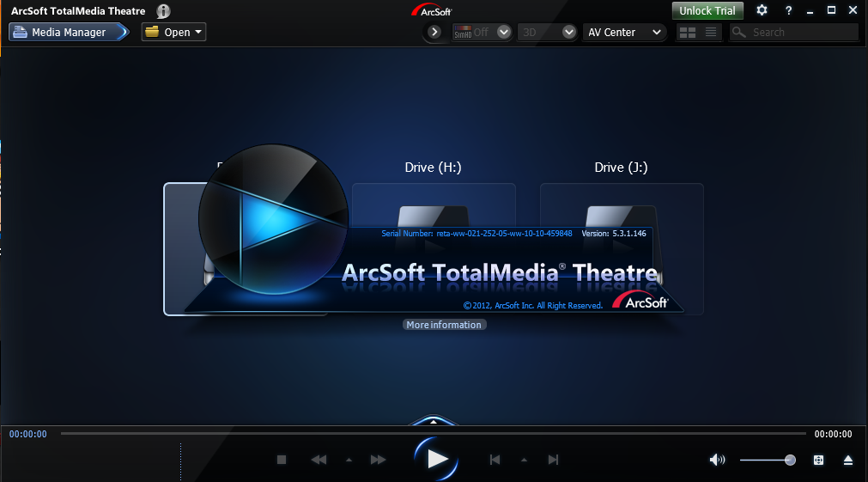Adjust the volume slider

click(768, 460)
